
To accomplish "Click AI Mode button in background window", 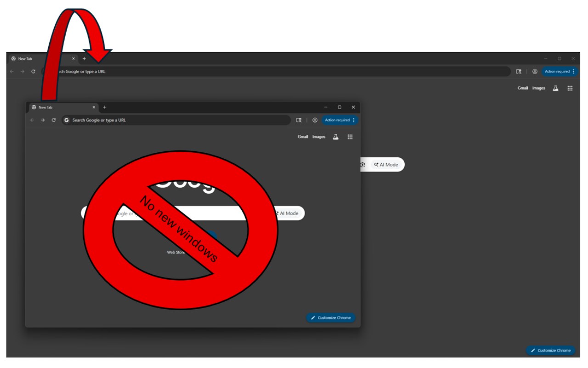I will tap(386, 165).
